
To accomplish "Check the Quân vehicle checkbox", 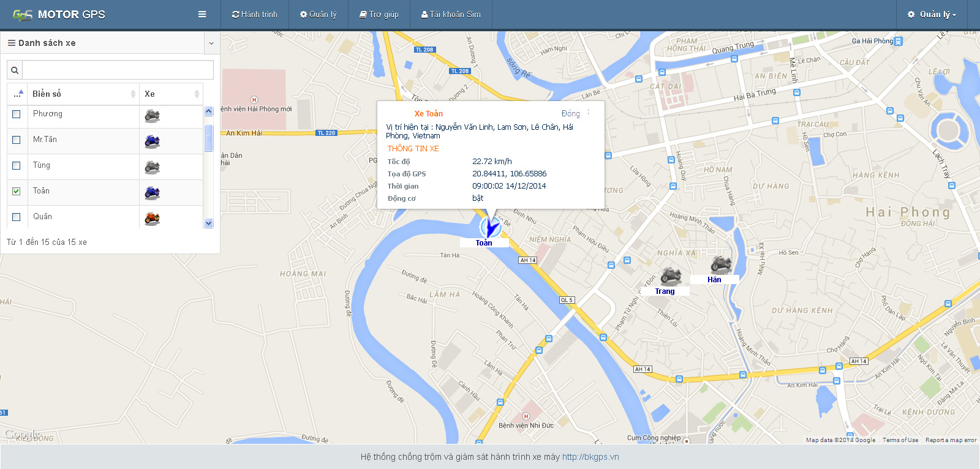I will [17, 217].
